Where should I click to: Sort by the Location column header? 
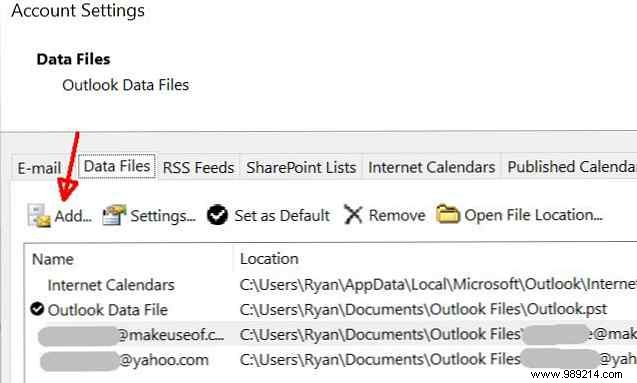(x=269, y=259)
